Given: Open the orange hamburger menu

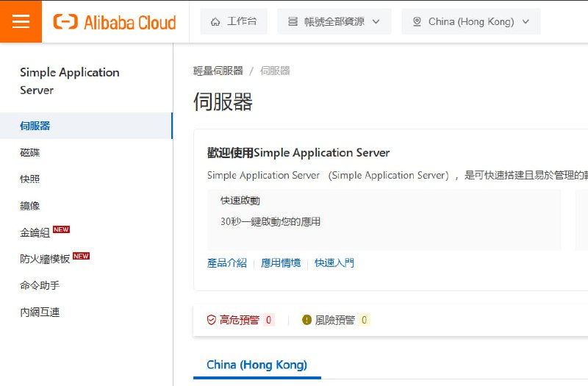Looking at the screenshot, I should [x=21, y=21].
